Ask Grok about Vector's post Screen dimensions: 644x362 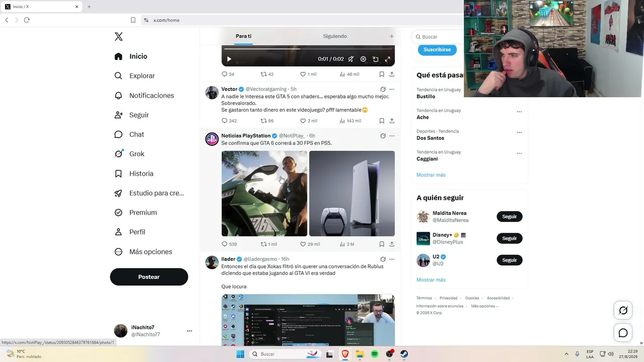[x=383, y=89]
